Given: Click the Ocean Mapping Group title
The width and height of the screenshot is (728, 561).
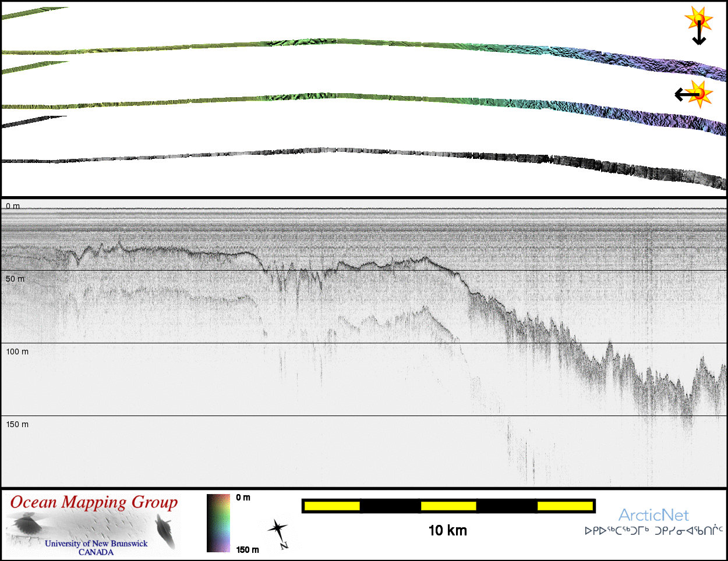Looking at the screenshot, I should (94, 503).
